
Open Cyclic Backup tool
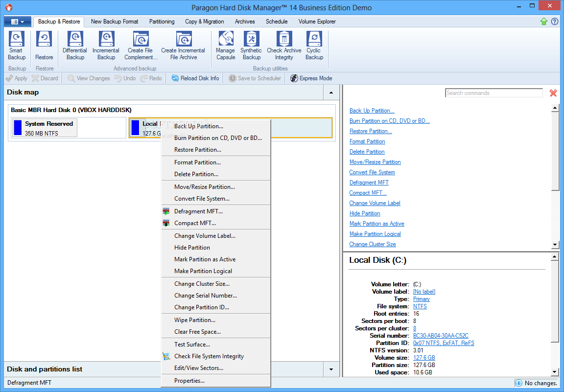314,46
